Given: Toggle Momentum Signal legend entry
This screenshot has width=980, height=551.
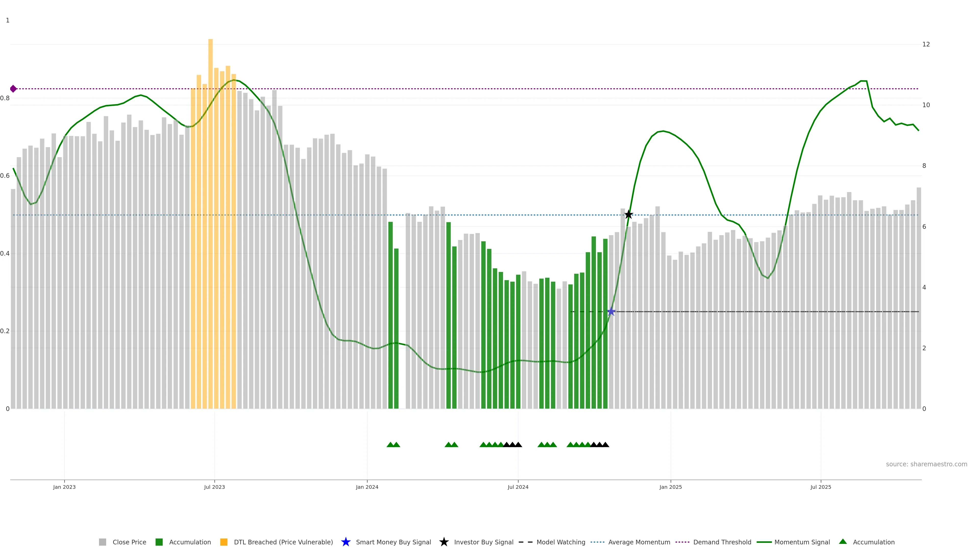Looking at the screenshot, I should (802, 542).
